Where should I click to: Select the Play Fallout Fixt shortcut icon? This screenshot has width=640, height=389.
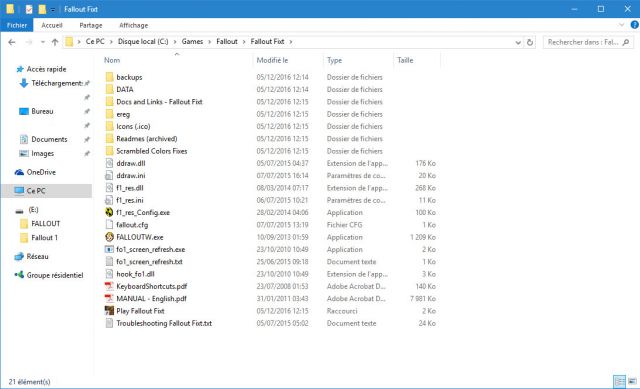tap(109, 311)
